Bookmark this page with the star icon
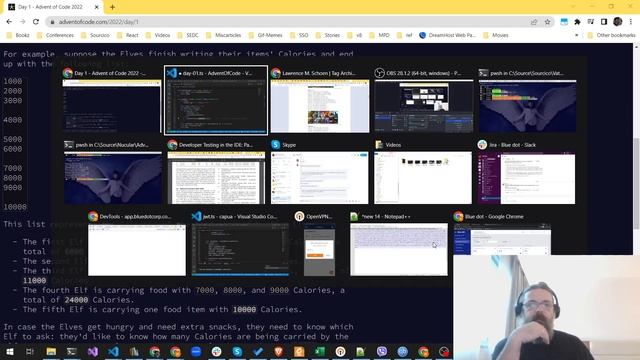 coord(547,22)
